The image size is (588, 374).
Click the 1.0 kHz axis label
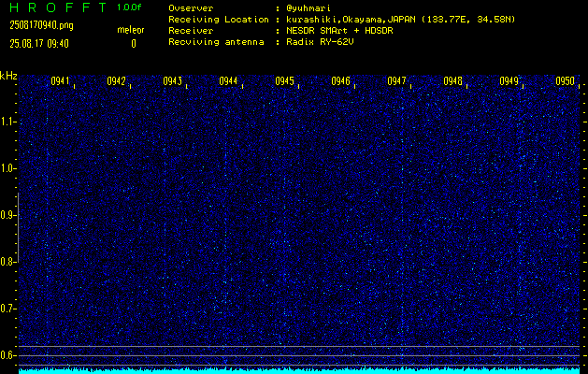coord(7,168)
